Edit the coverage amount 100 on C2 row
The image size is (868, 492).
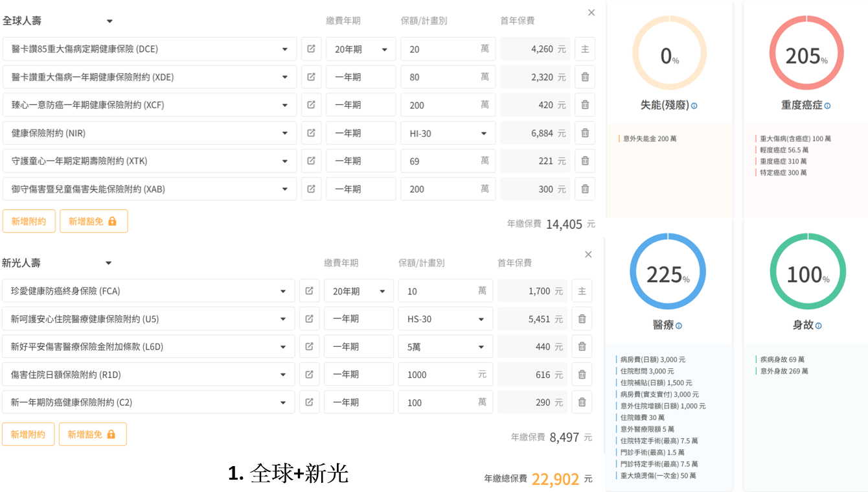tap(446, 403)
